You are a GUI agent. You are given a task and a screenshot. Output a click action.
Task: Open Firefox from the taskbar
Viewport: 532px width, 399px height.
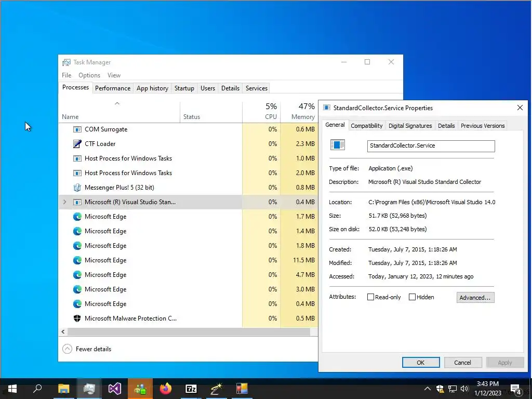[166, 389]
